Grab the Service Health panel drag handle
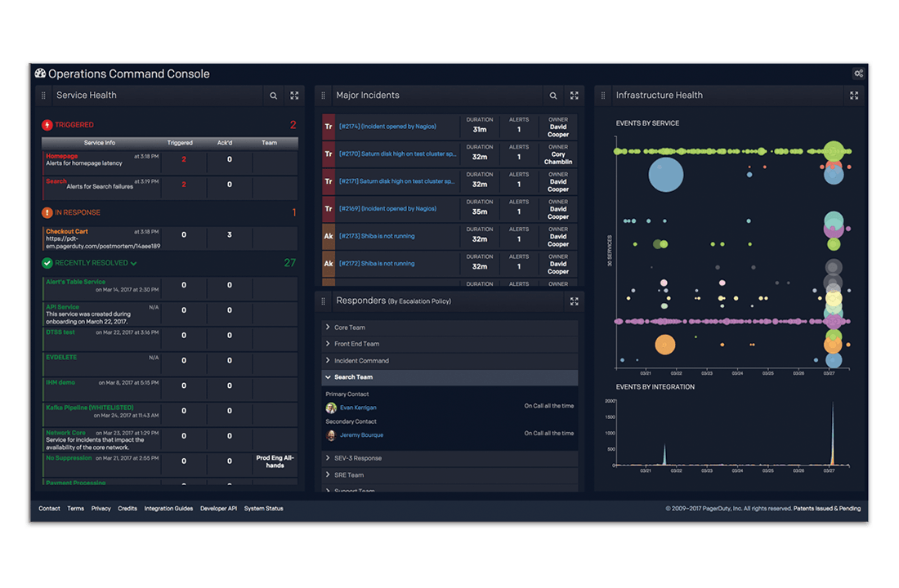This screenshot has height=588, width=899. pyautogui.click(x=43, y=96)
